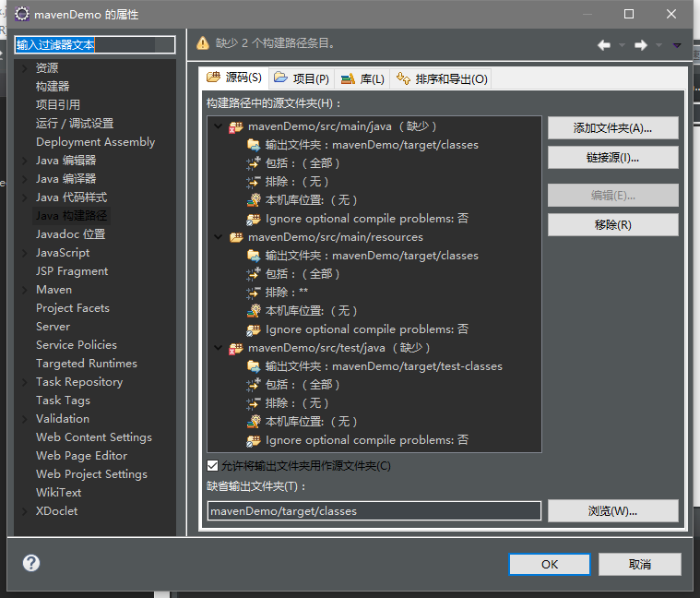Viewport: 700px width, 598px height.
Task: Expand the Java 编辑器 category
Action: 25,161
